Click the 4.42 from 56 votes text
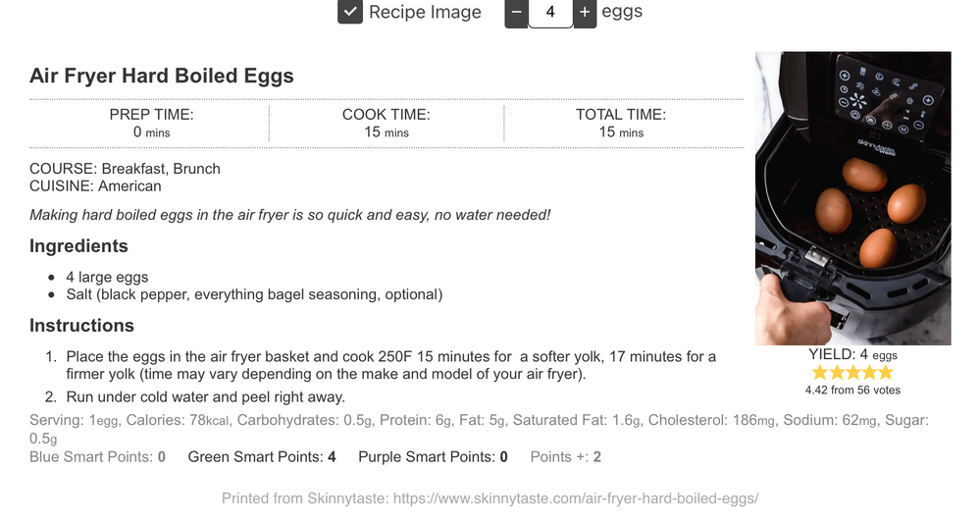 click(852, 391)
